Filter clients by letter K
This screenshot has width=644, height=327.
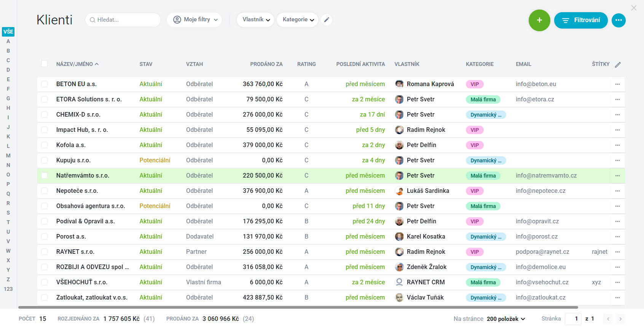click(8, 136)
